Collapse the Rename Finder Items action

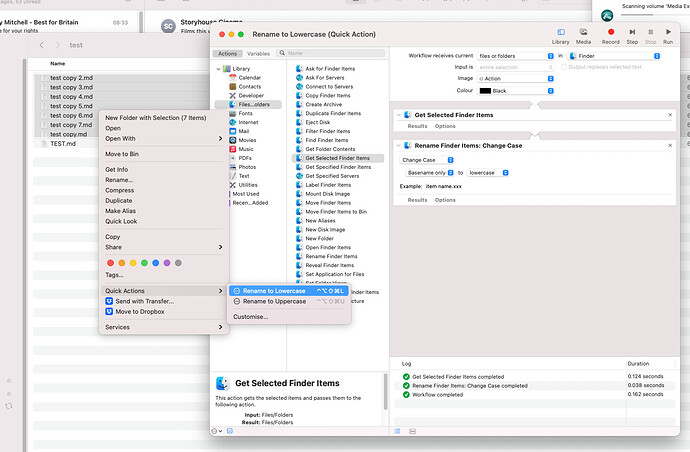[x=399, y=146]
